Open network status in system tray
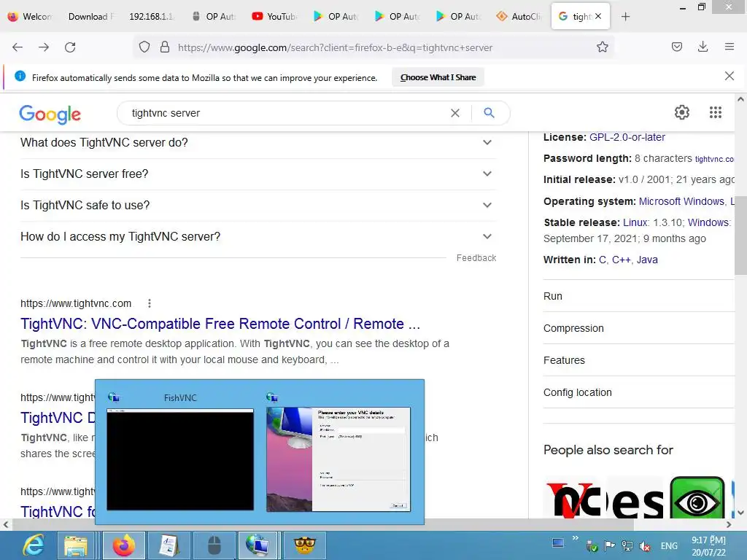The image size is (747, 560). click(627, 546)
